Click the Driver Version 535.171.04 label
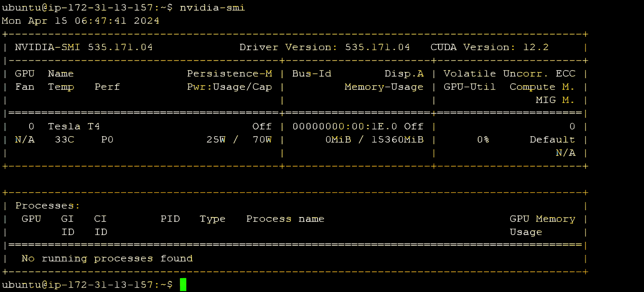 [325, 47]
